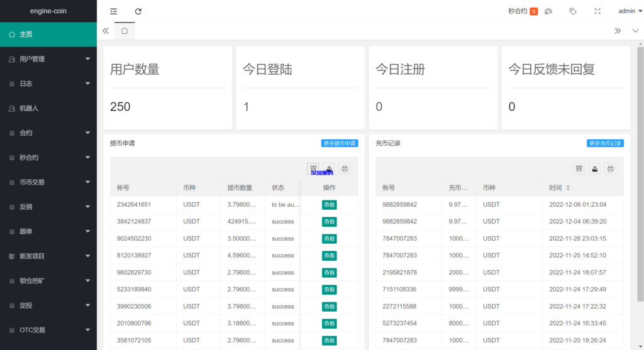
Task: Click the 新发项目 list icon
Action: 12,256
